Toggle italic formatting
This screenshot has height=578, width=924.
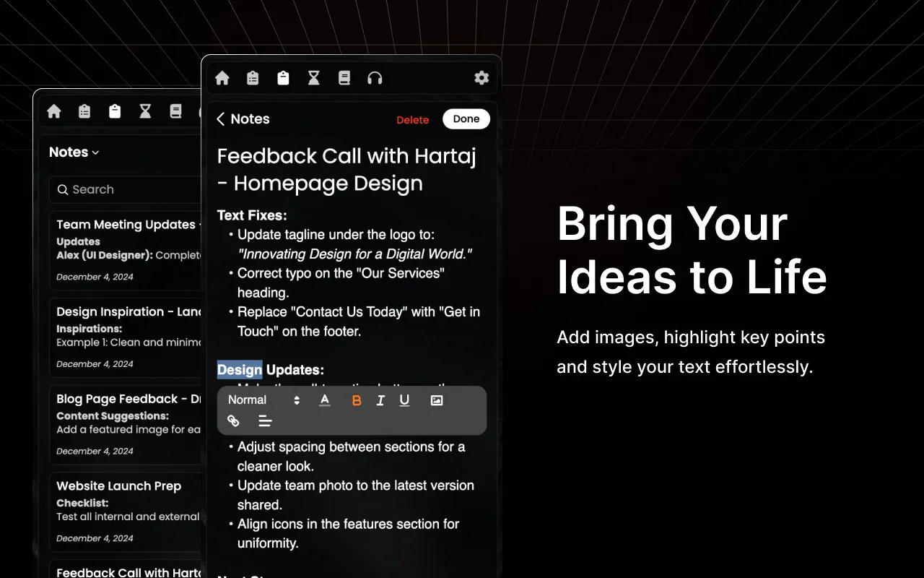[x=380, y=400]
